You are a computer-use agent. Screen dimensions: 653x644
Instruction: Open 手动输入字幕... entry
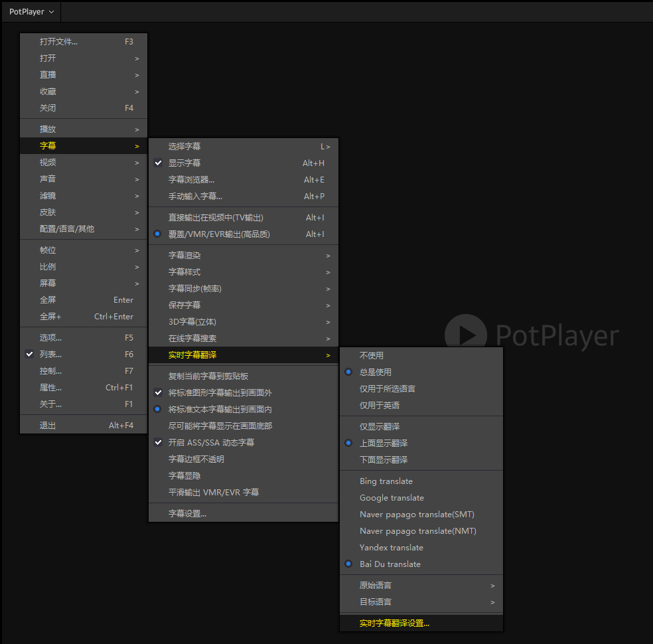click(x=243, y=197)
